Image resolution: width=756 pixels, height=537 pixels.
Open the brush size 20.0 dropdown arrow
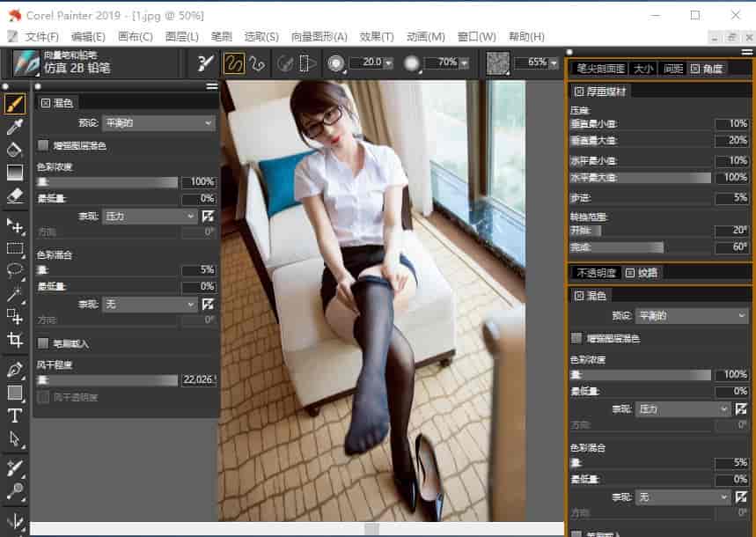click(388, 63)
